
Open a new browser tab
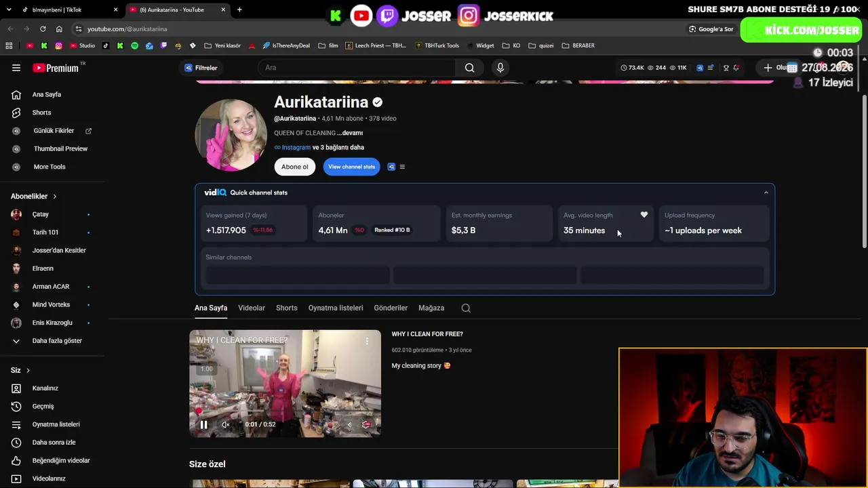[239, 9]
